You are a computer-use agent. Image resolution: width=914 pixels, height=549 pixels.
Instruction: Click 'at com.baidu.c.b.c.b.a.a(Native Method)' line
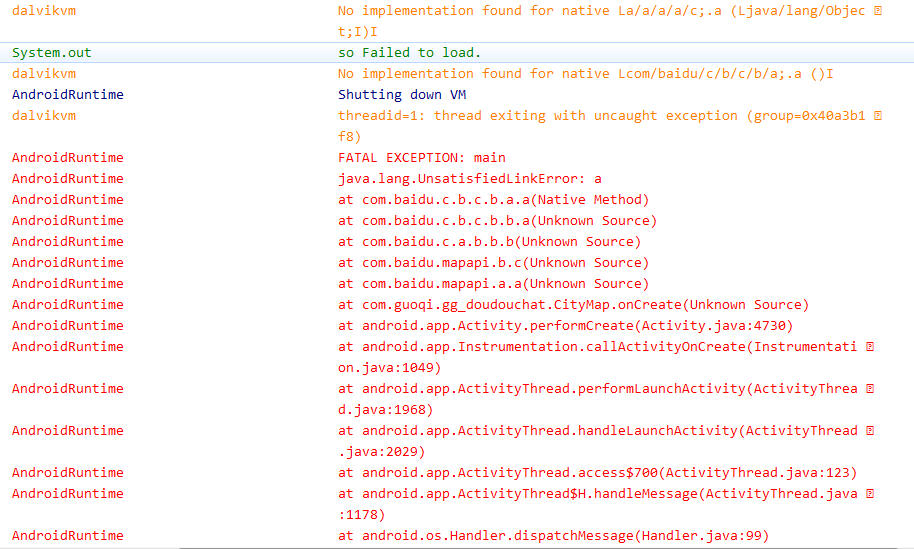coord(493,199)
